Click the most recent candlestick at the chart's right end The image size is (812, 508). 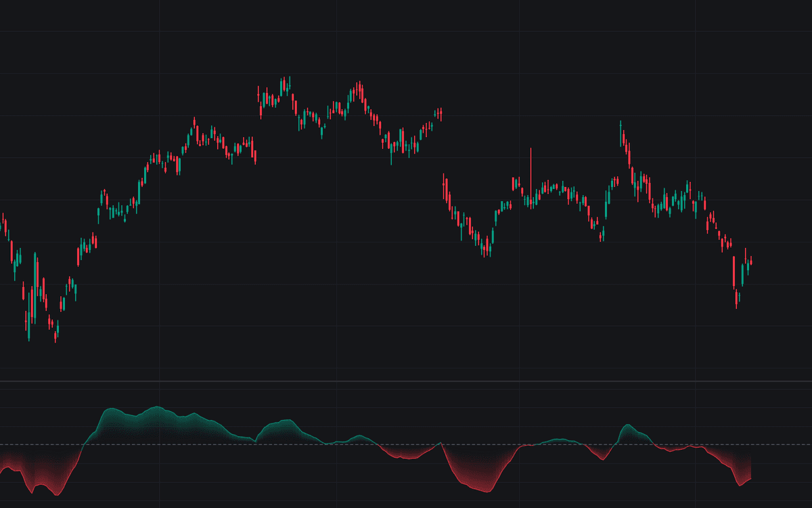(751, 261)
